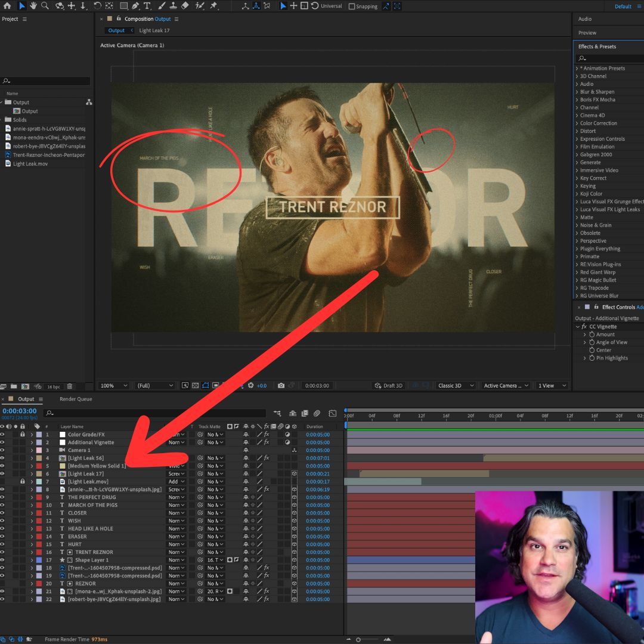Toggle the Draft 3D button
The image size is (644, 644).
coord(389,386)
